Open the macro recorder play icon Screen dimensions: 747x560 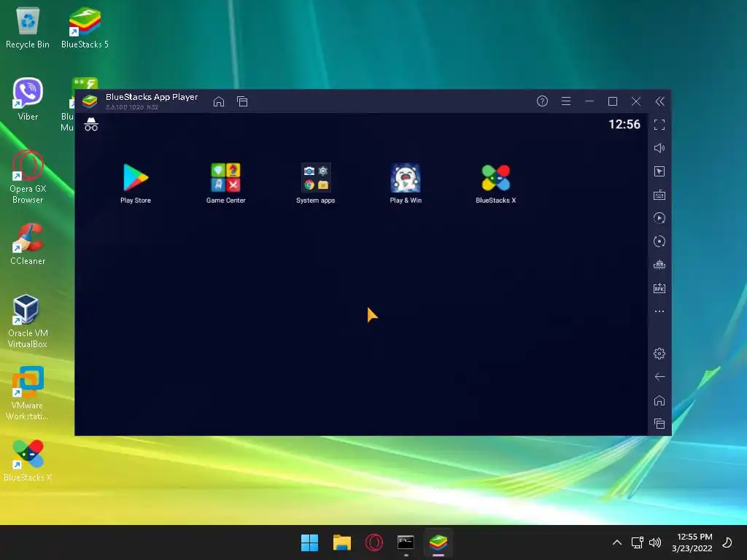coord(659,218)
